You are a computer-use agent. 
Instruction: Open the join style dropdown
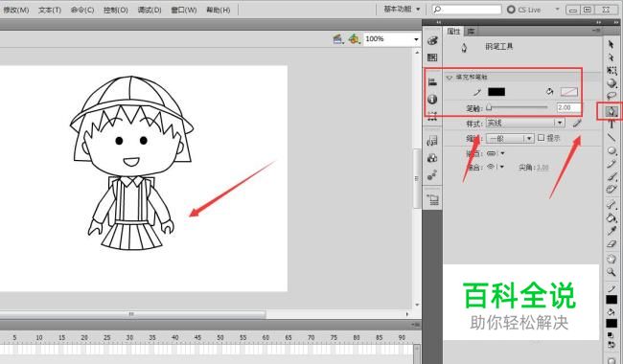(496, 167)
